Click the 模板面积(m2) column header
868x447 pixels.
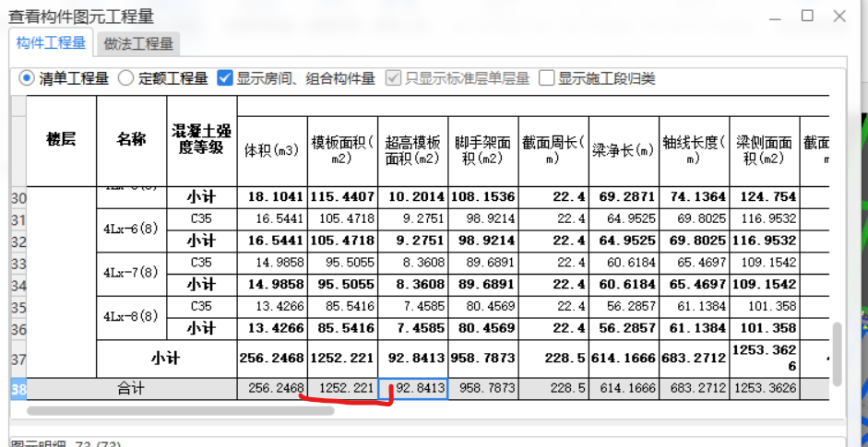(342, 151)
